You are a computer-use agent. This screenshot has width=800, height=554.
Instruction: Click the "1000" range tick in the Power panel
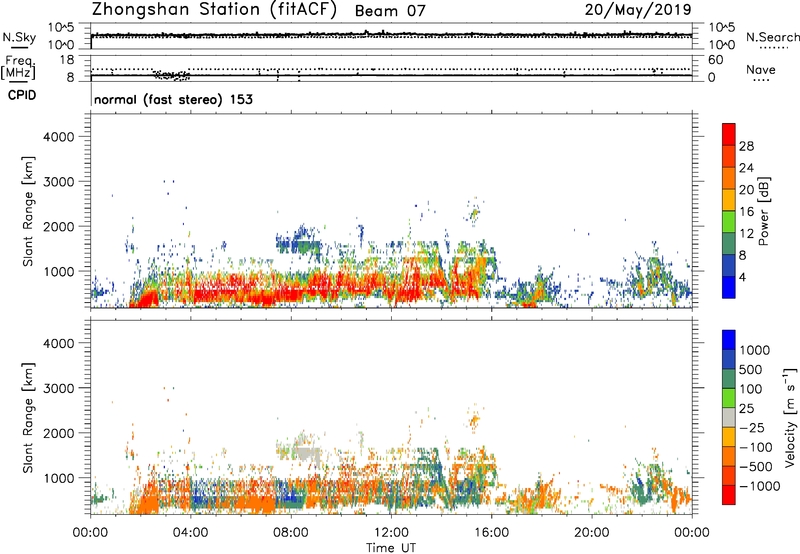59,271
